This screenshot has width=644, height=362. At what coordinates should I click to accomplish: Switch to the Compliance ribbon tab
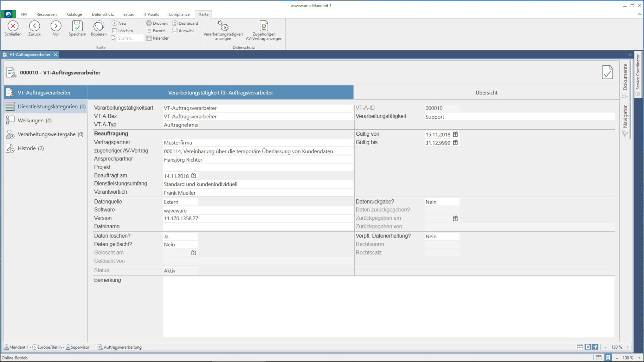coord(179,14)
